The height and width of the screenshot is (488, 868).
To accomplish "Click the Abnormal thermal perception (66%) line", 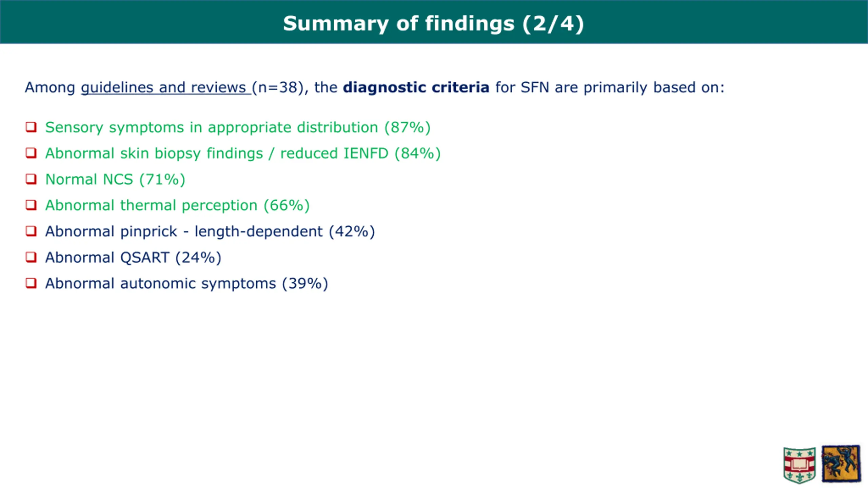I will pos(177,206).
